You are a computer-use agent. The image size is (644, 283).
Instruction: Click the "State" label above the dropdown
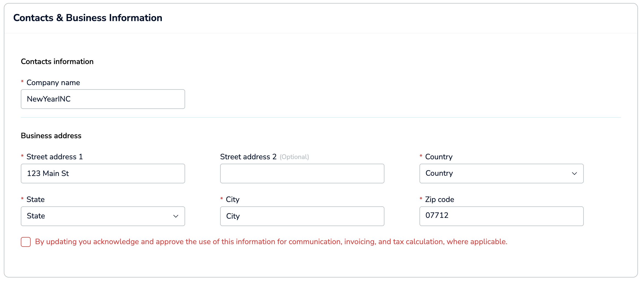click(36, 200)
